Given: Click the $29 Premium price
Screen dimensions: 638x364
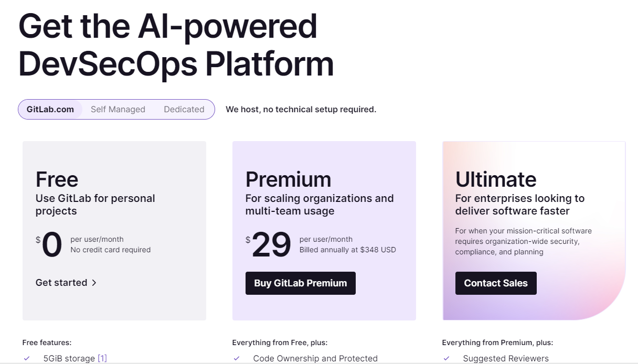Looking at the screenshot, I should pyautogui.click(x=271, y=245).
